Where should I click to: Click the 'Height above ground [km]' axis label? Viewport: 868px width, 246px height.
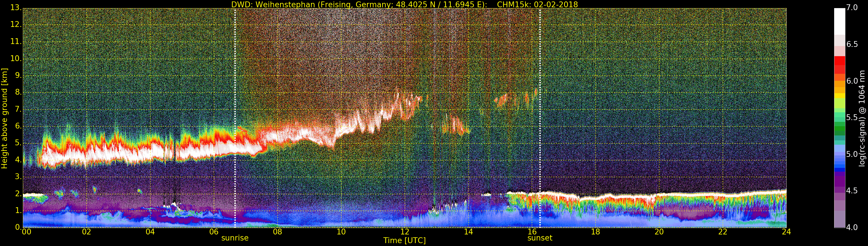pyautogui.click(x=4, y=118)
